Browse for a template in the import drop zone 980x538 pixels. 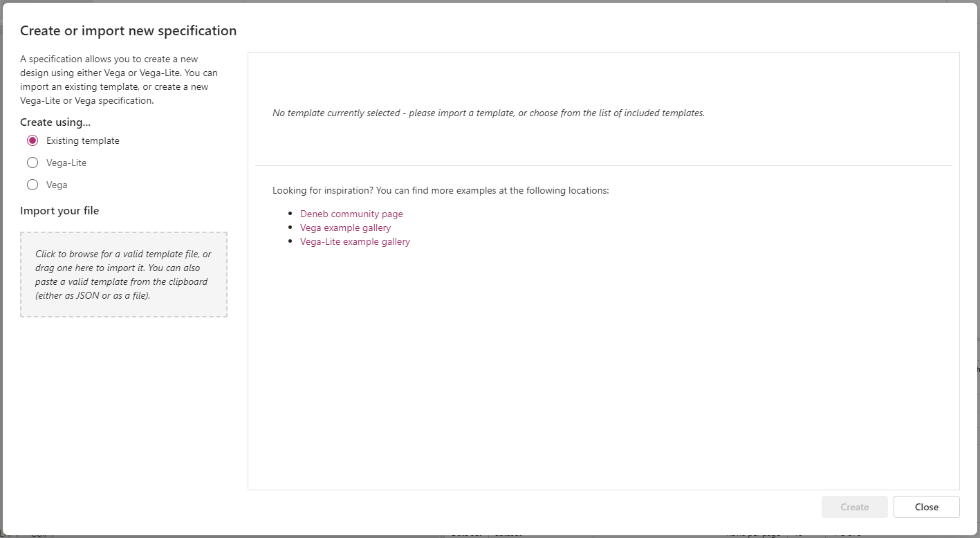pos(124,275)
